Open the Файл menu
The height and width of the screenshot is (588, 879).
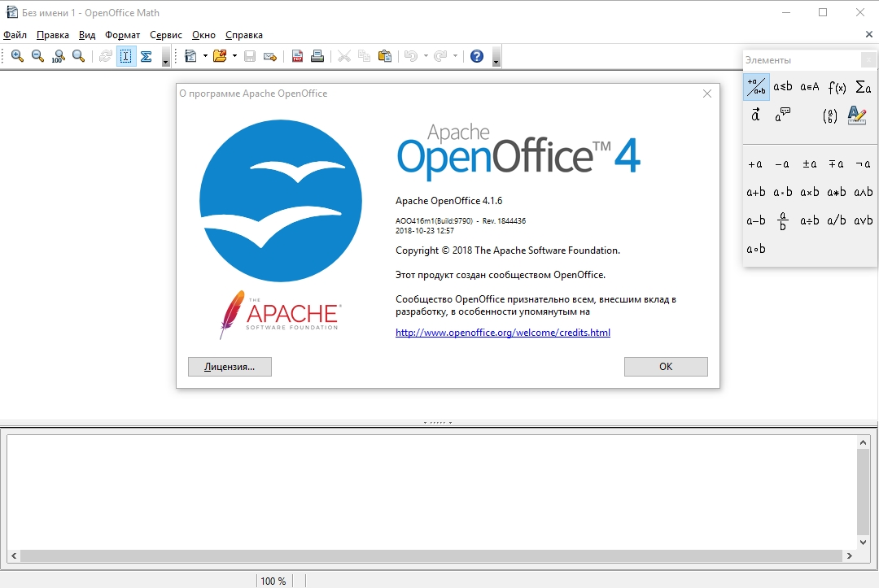point(15,35)
